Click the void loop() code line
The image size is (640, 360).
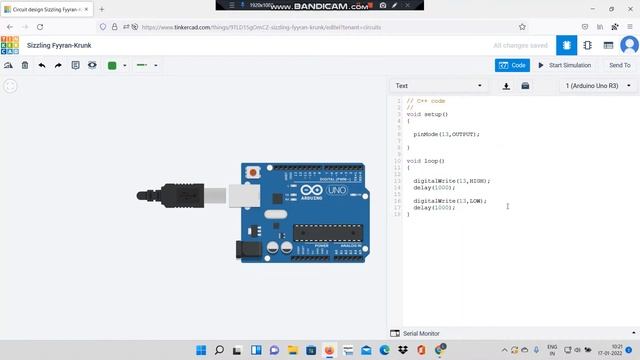[x=426, y=161]
